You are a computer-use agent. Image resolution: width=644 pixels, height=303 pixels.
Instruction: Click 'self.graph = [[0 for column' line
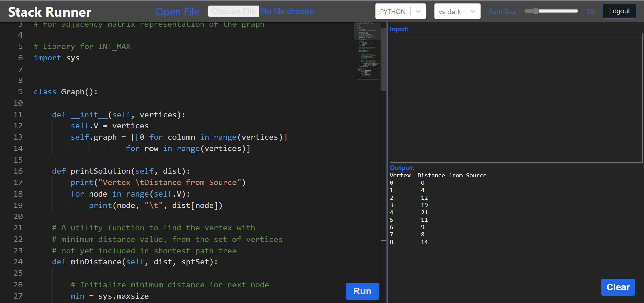[x=179, y=137]
